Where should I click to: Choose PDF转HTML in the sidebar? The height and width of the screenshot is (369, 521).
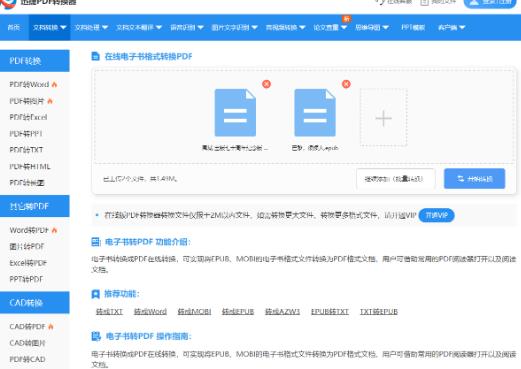pos(30,166)
